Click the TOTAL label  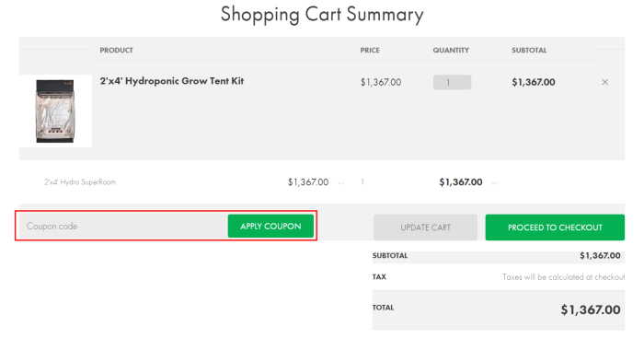coord(383,308)
